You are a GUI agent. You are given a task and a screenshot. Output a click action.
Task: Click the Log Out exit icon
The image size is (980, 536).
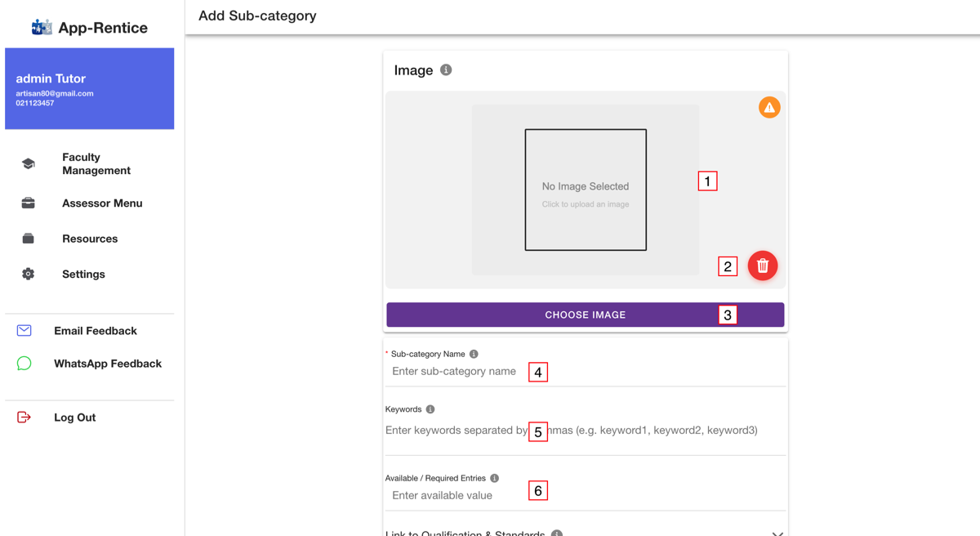24,418
